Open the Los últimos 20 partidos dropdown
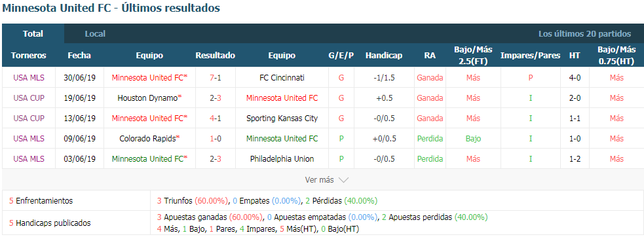 point(584,33)
